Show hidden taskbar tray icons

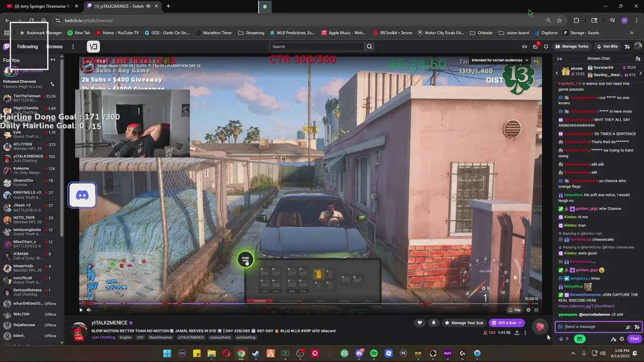tap(573, 353)
